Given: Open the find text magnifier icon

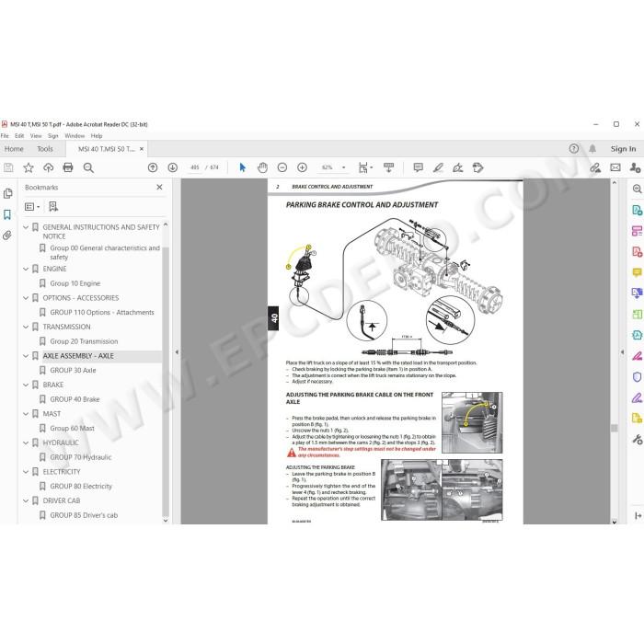Looking at the screenshot, I should tap(88, 167).
